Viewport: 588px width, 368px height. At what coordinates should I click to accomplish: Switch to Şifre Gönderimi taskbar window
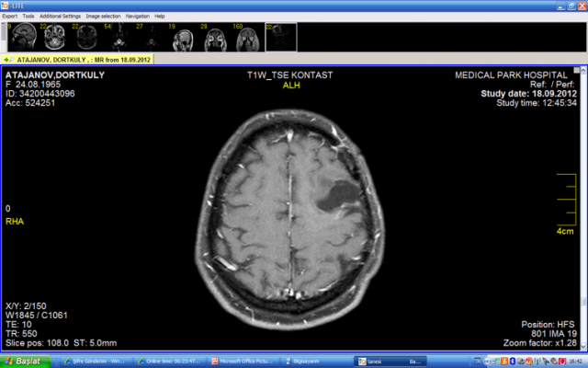coord(94,362)
